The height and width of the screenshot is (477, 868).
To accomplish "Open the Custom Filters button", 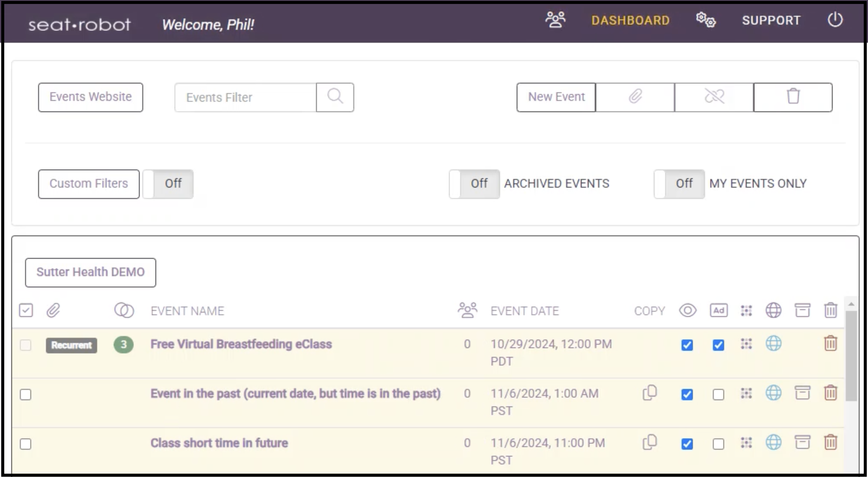I will [x=89, y=184].
